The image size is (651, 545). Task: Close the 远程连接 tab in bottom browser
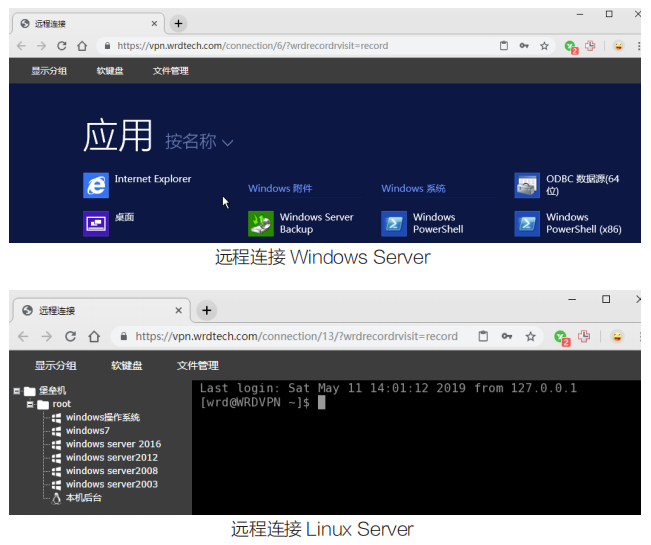(179, 310)
